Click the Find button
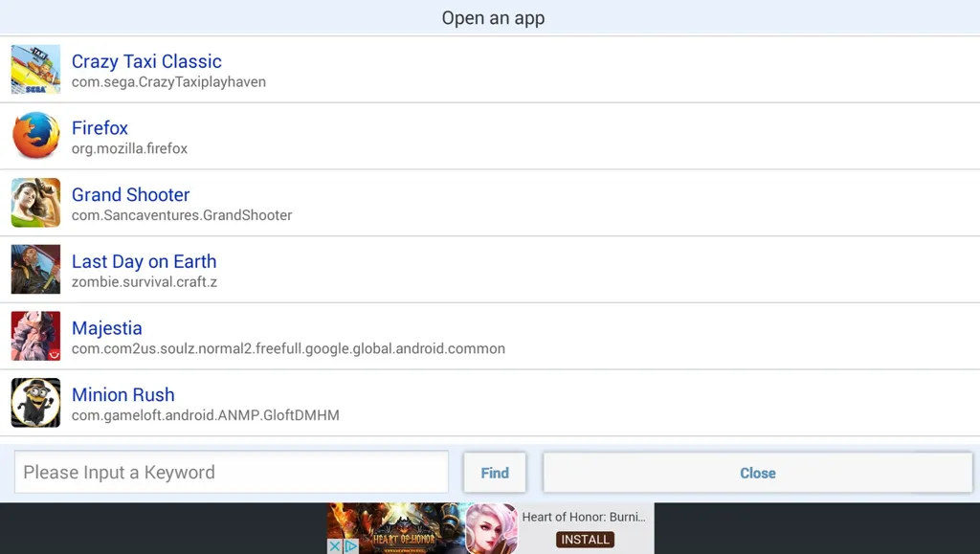The height and width of the screenshot is (554, 980). pyautogui.click(x=495, y=473)
